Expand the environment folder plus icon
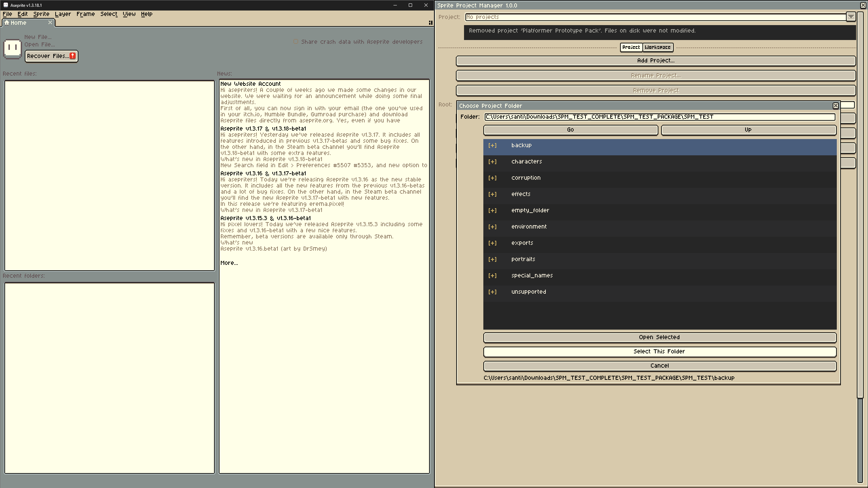 [492, 227]
